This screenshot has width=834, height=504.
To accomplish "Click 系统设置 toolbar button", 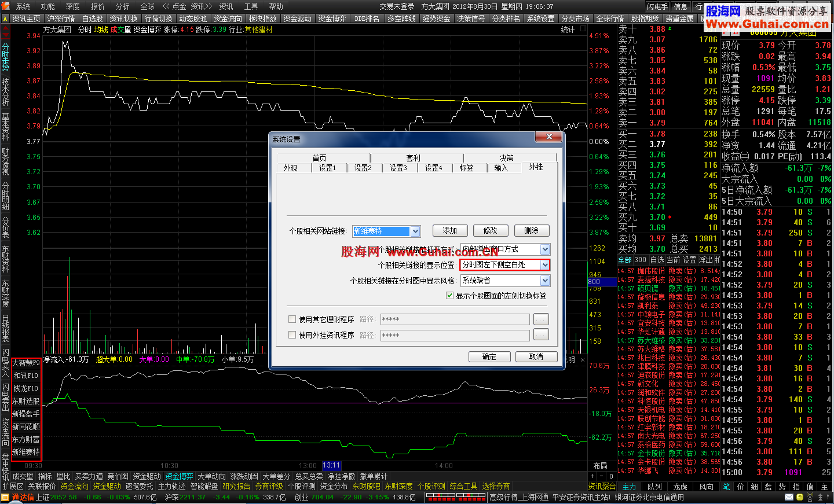I will pos(541,19).
